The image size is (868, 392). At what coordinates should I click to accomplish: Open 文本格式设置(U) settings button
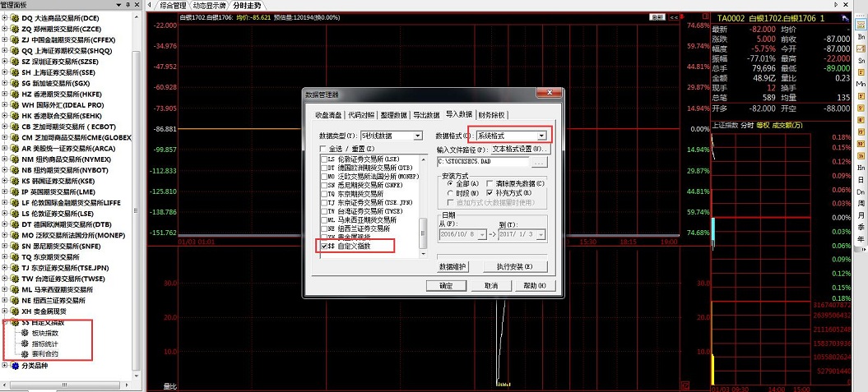pos(520,150)
